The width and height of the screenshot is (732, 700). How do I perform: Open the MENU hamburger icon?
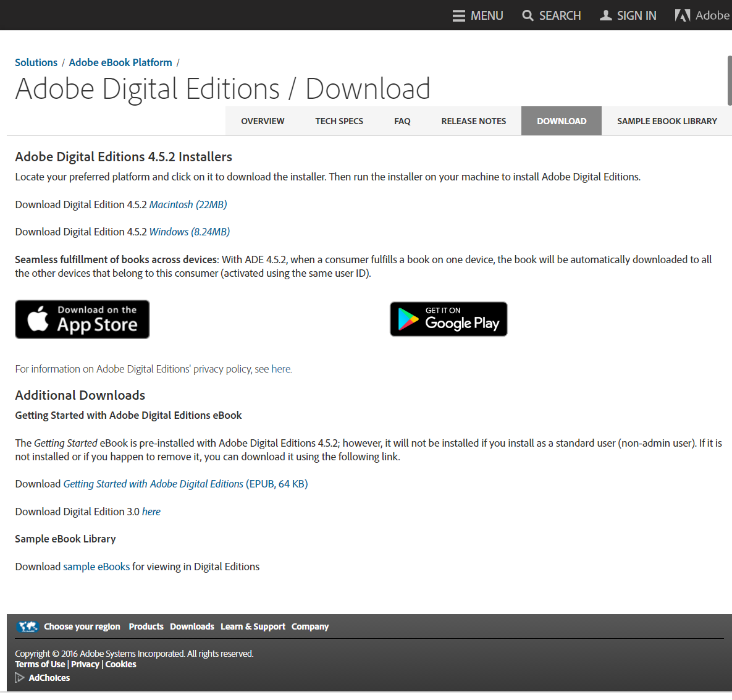click(460, 15)
